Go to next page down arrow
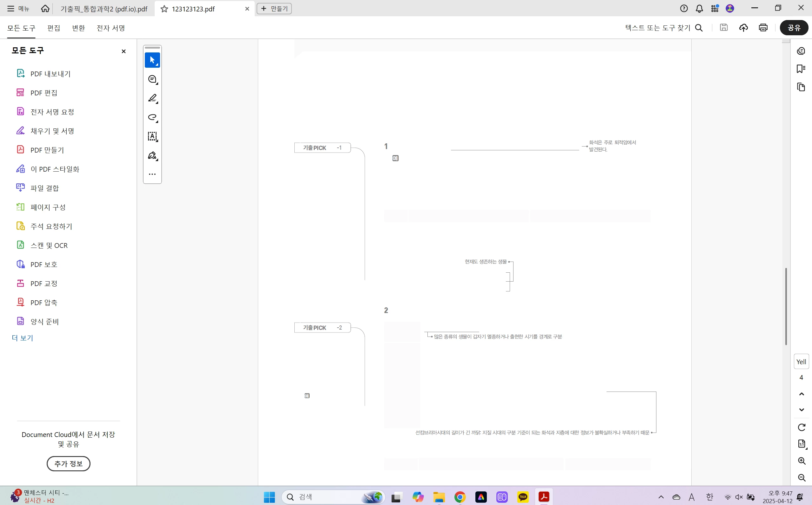Viewport: 812px width, 505px height. point(801,409)
